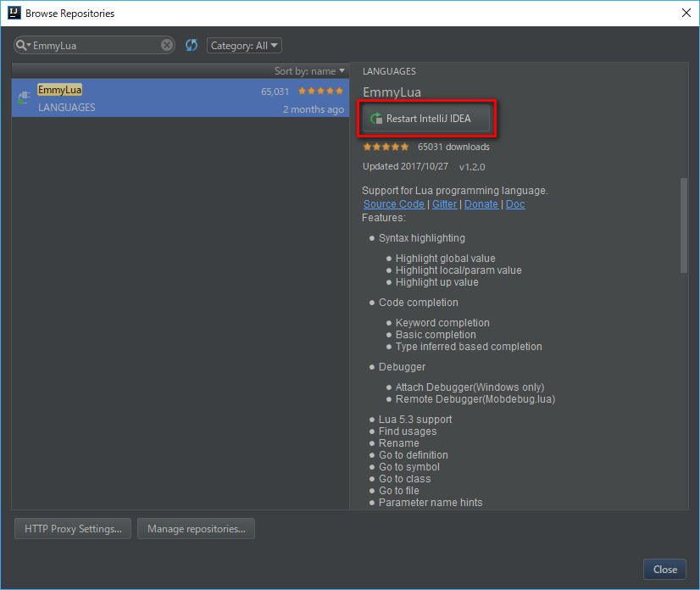Screen dimensions: 700x590
Task: Click 'Type inferred based completion' text
Action: [469, 347]
